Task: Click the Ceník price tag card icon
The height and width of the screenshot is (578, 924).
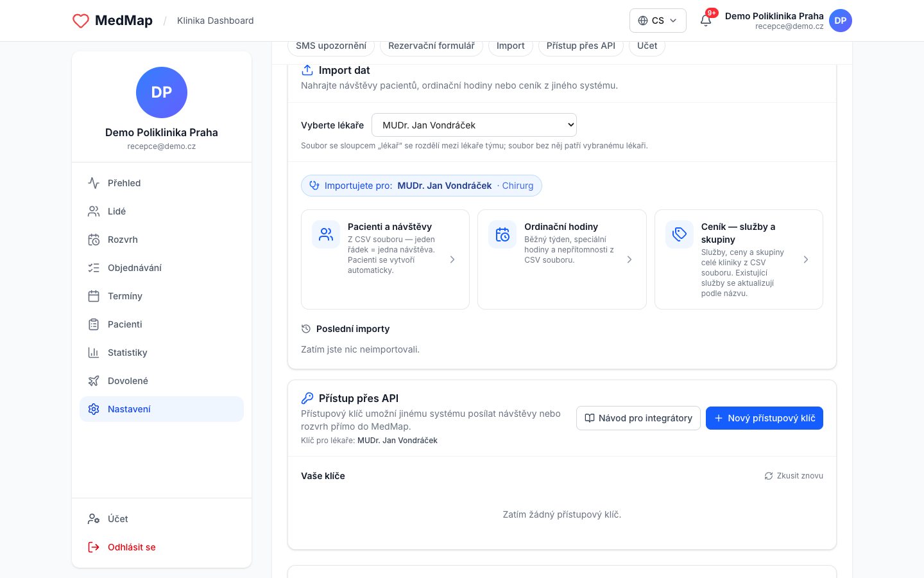Action: tap(680, 234)
